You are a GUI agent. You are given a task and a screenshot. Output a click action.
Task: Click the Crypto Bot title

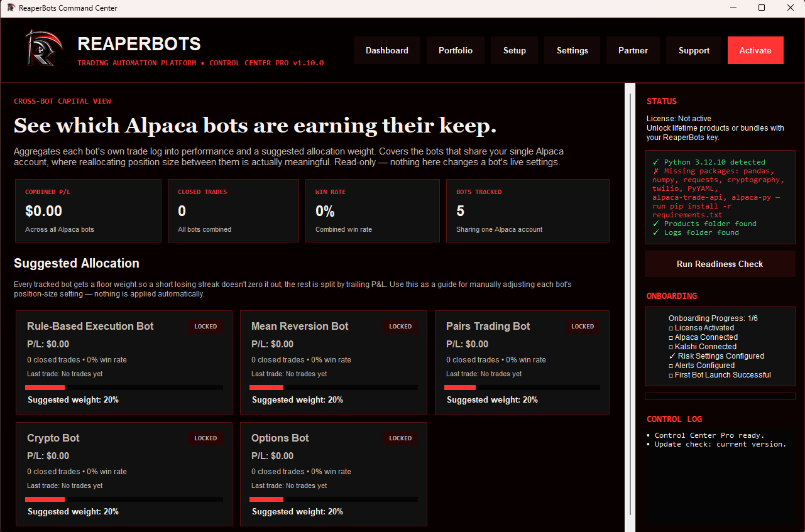[53, 438]
